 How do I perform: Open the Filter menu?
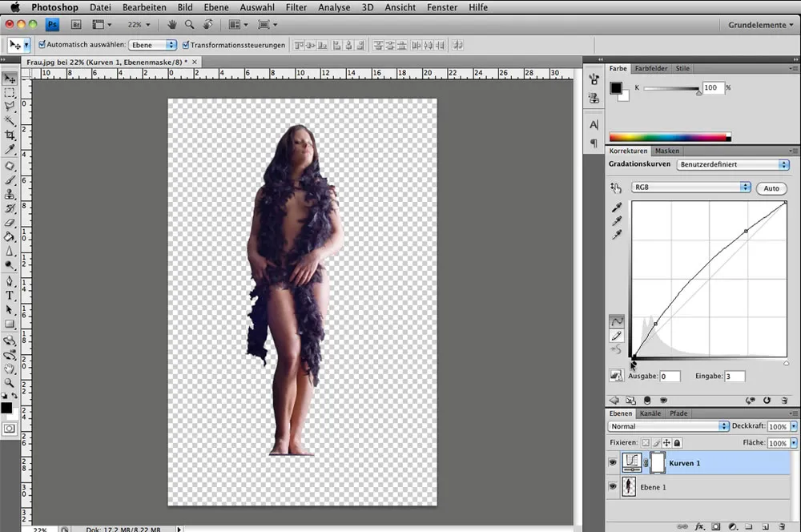(296, 7)
